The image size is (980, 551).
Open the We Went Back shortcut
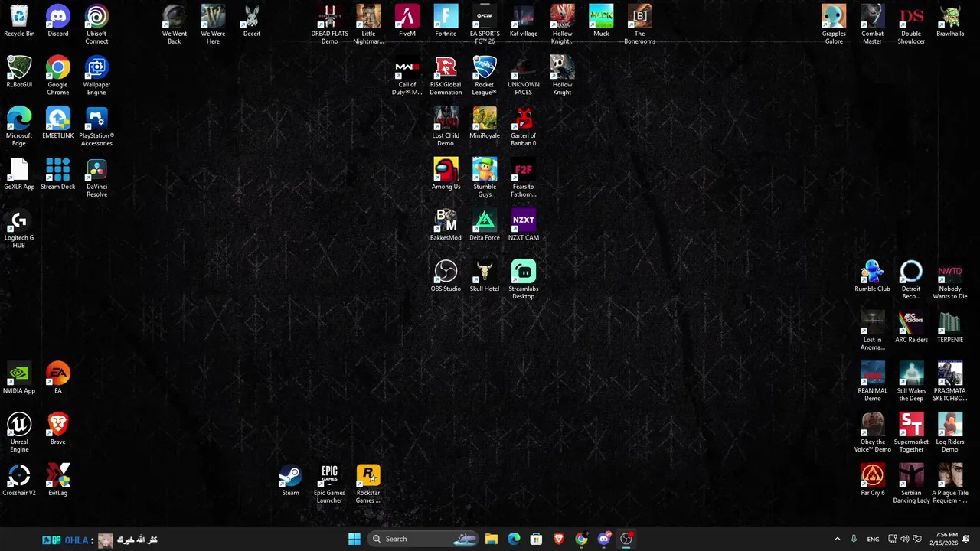tap(175, 24)
